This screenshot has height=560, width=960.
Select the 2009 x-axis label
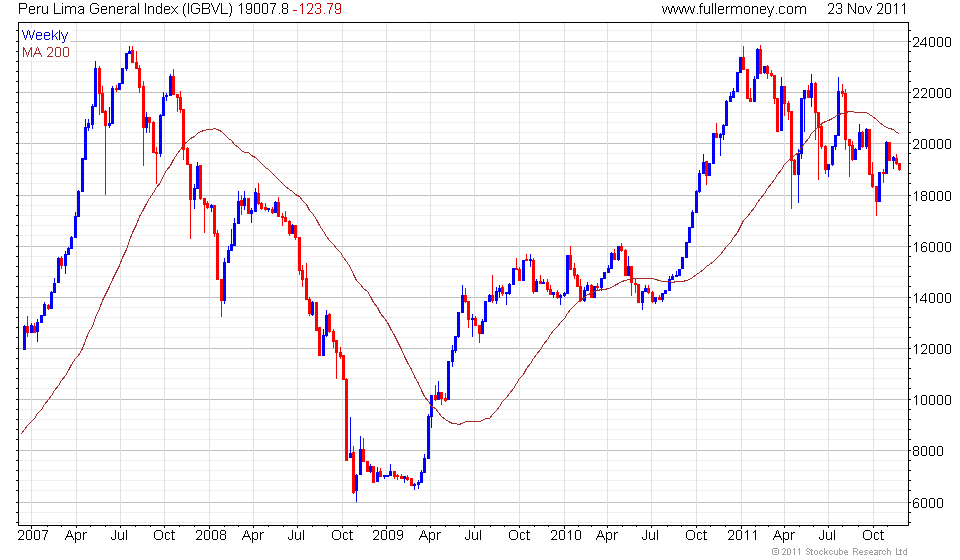388,536
